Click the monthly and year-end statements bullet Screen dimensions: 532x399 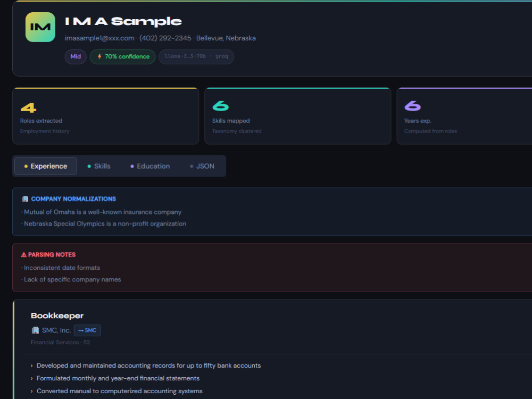[118, 378]
